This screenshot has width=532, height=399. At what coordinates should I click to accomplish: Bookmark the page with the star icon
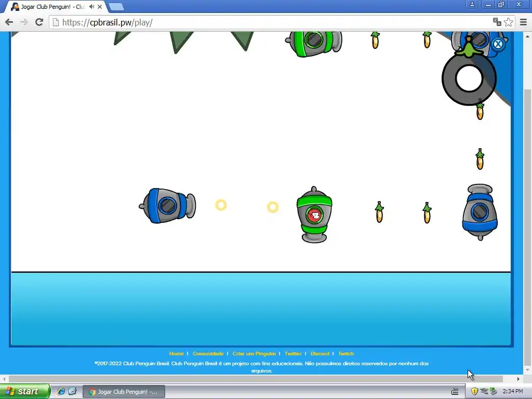[508, 22]
